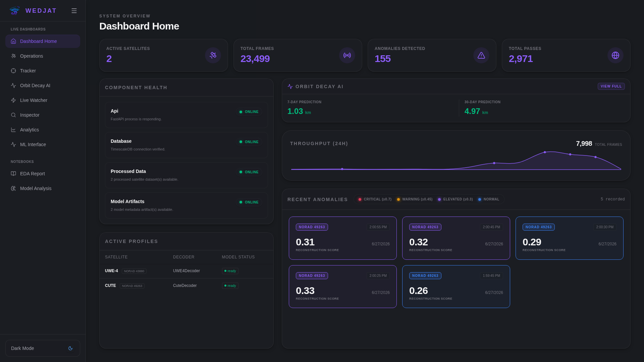Viewport: 644px width, 362px height.
Task: Go to Live Watcher page
Action: coord(43,100)
